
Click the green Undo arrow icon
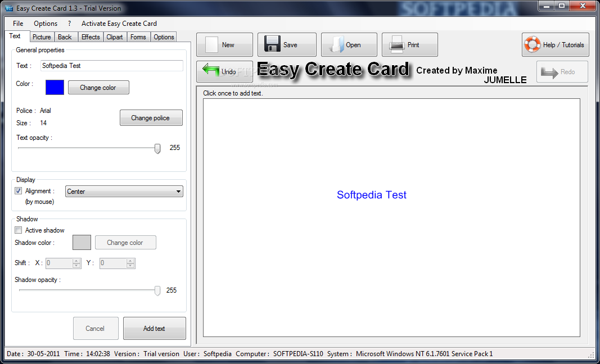point(211,71)
